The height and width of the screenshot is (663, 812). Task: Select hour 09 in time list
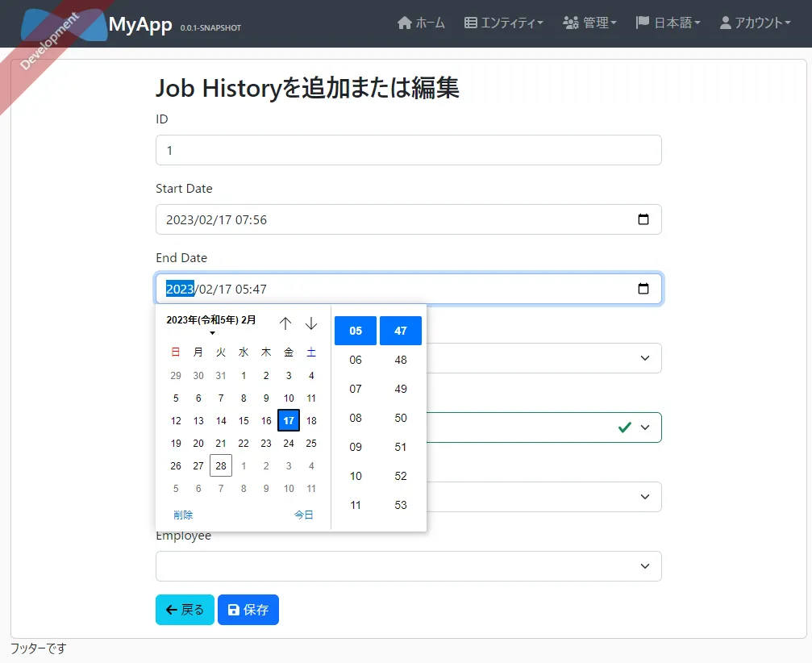pos(356,447)
